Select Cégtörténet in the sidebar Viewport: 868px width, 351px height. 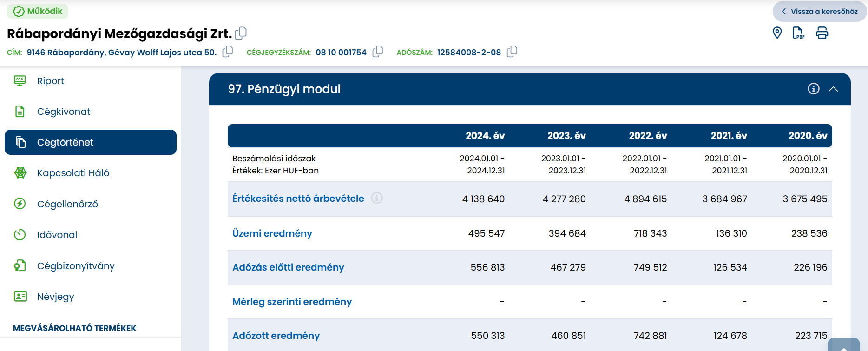91,142
